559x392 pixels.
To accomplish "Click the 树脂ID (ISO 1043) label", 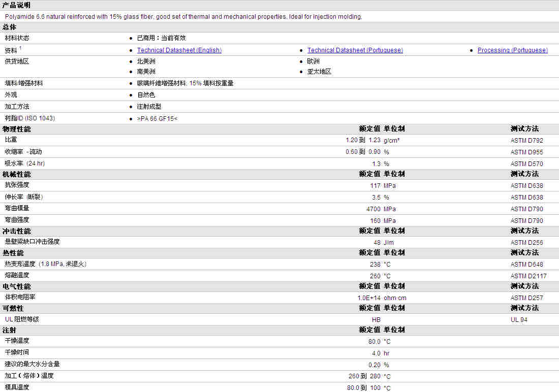I will pyautogui.click(x=30, y=118).
